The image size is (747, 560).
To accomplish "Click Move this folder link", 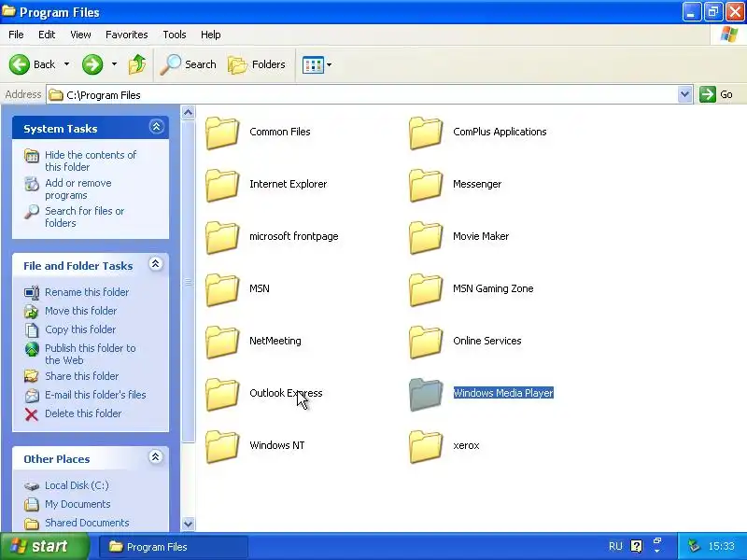I will click(81, 311).
